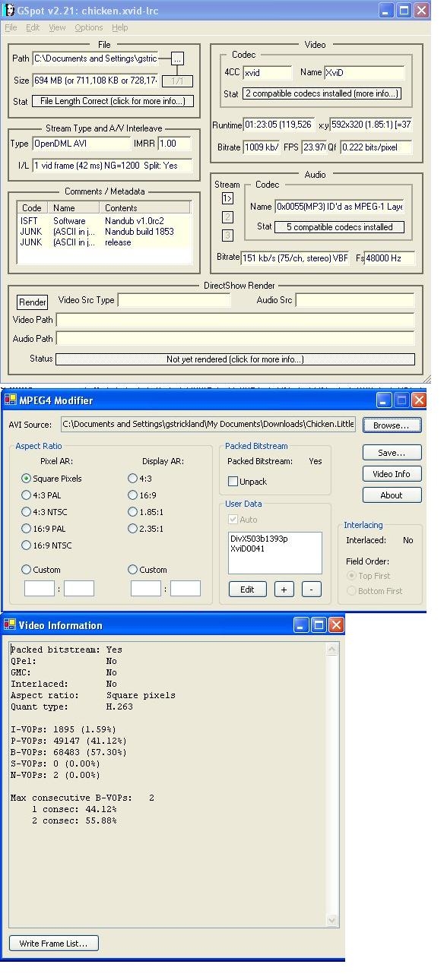Open the Edit menu in GSpot
This screenshot has height=980, width=444.
click(33, 27)
